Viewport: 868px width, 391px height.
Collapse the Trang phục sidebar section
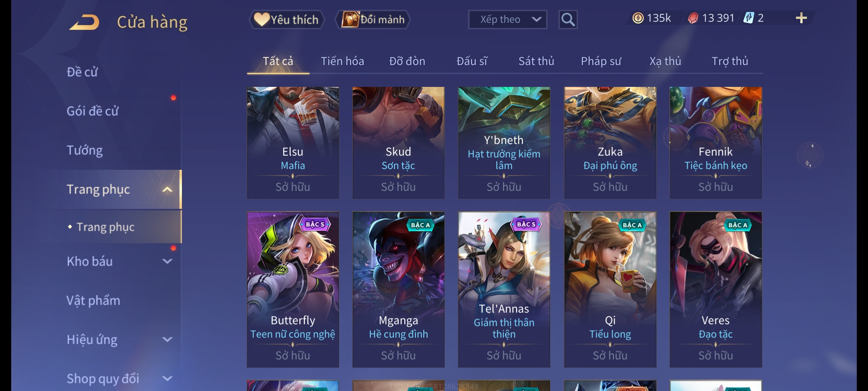tap(167, 189)
